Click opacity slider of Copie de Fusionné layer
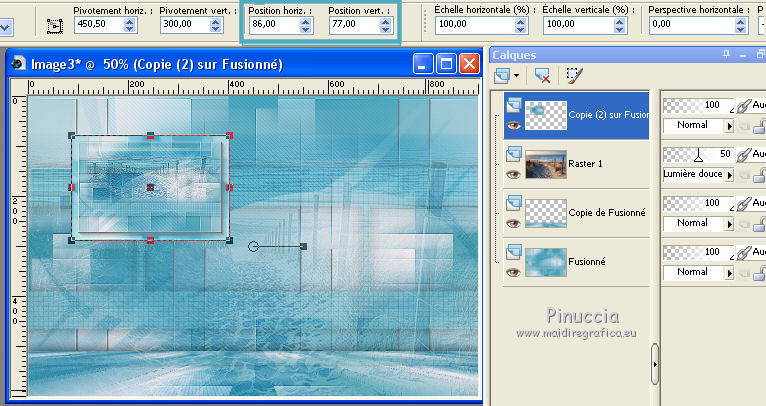Screen dimensions: 766x406 coord(699,203)
